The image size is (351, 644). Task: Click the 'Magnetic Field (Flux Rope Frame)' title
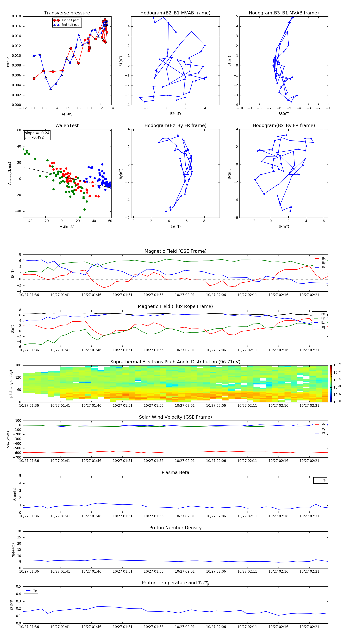tap(175, 307)
